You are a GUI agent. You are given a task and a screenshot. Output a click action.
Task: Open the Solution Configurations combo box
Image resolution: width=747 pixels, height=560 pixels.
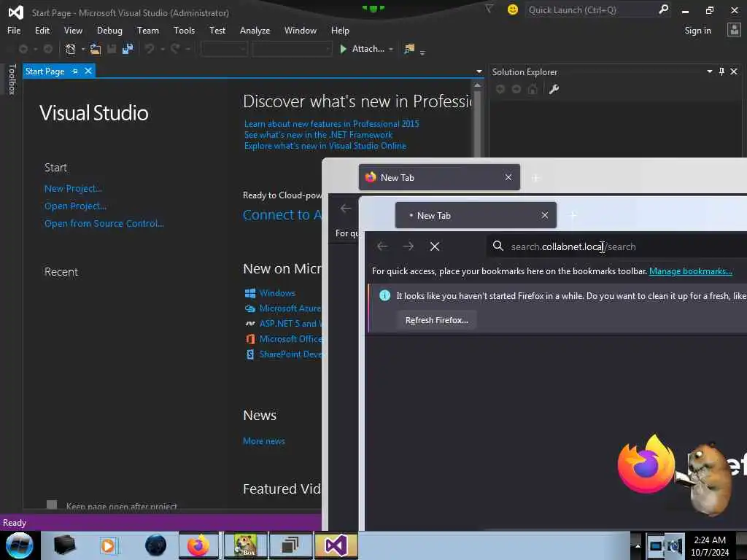[224, 49]
